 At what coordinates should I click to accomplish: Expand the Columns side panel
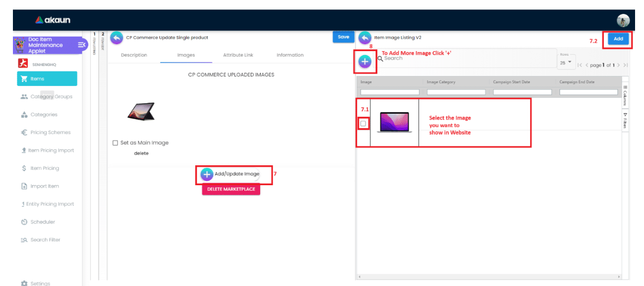click(x=625, y=94)
